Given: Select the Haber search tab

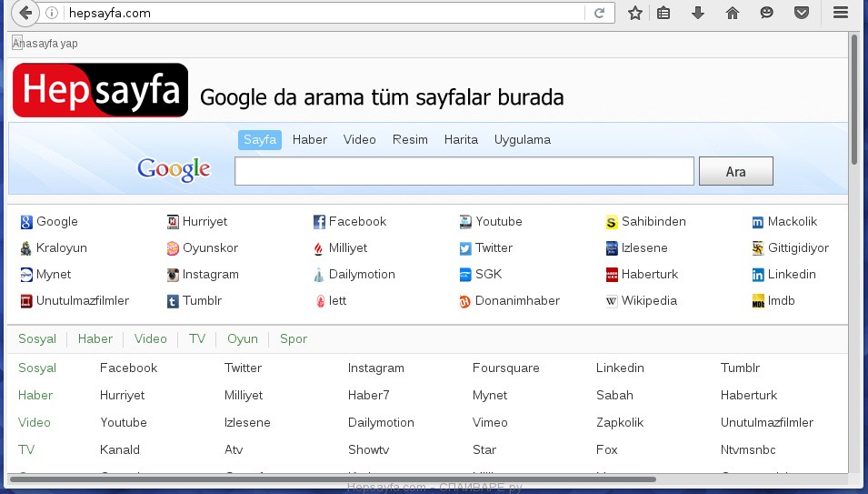Looking at the screenshot, I should coord(310,139).
